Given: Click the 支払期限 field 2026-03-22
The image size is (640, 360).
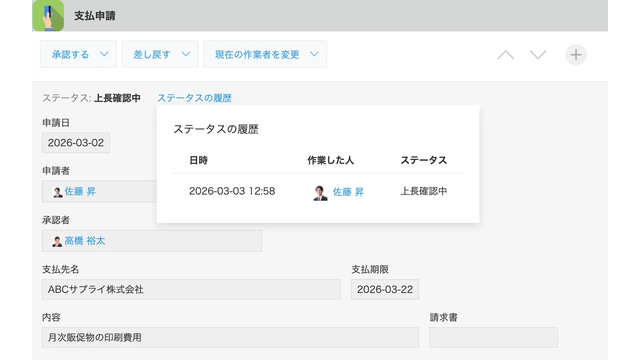Looking at the screenshot, I should point(385,290).
